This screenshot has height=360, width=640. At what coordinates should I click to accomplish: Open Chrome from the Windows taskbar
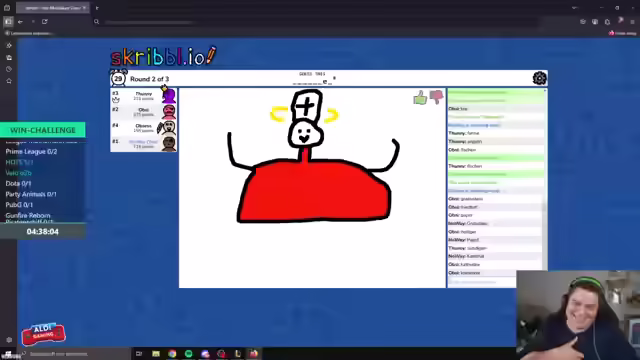(x=172, y=353)
